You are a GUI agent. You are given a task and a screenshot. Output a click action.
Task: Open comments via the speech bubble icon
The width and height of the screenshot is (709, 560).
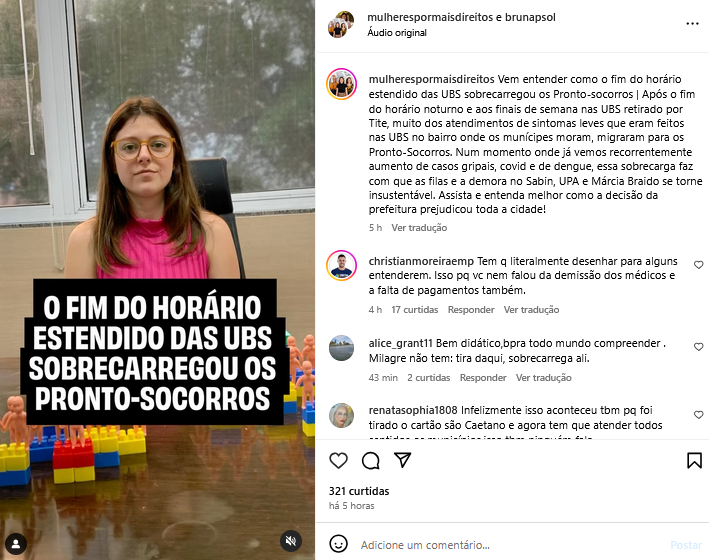pos(370,460)
